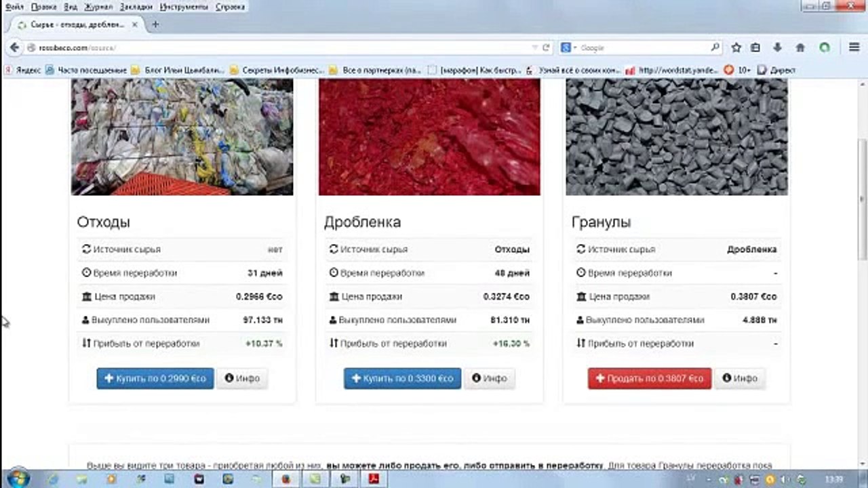Open the Файл menu
This screenshot has width=868, height=488.
point(14,6)
